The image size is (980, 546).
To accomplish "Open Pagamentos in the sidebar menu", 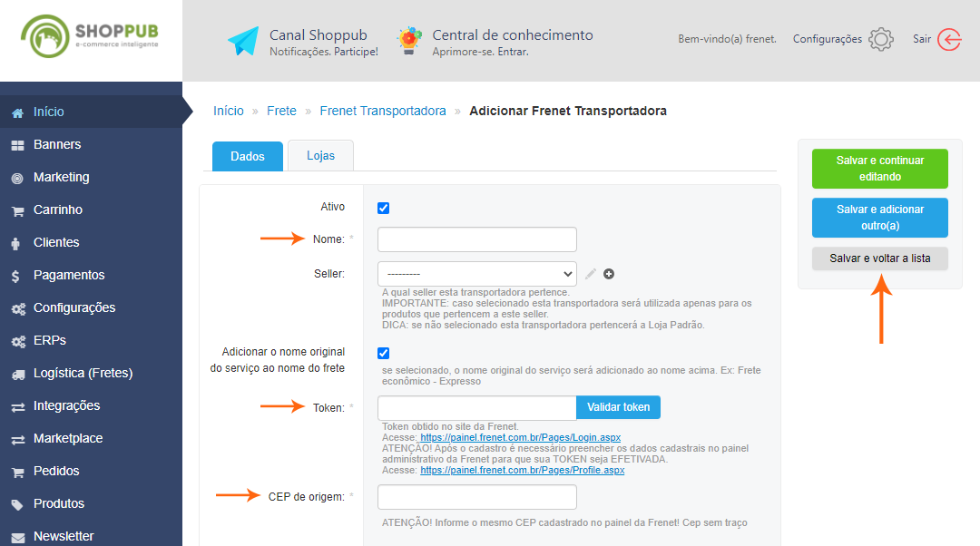I will click(x=69, y=275).
